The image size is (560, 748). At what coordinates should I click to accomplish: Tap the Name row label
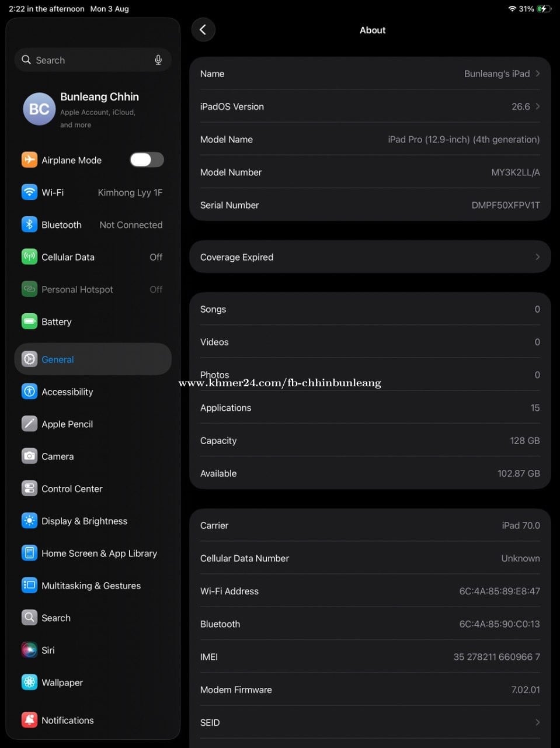pyautogui.click(x=212, y=74)
